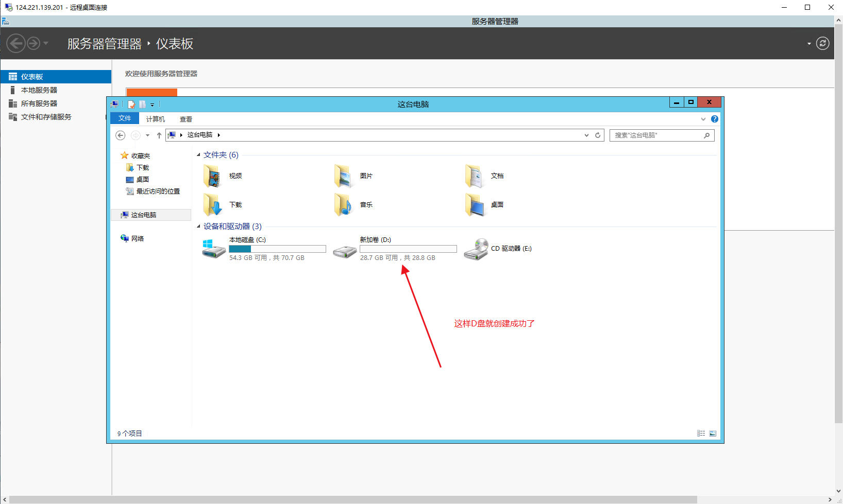Image resolution: width=843 pixels, height=504 pixels.
Task: Select 文件和存储服务 in the sidebar
Action: (46, 117)
